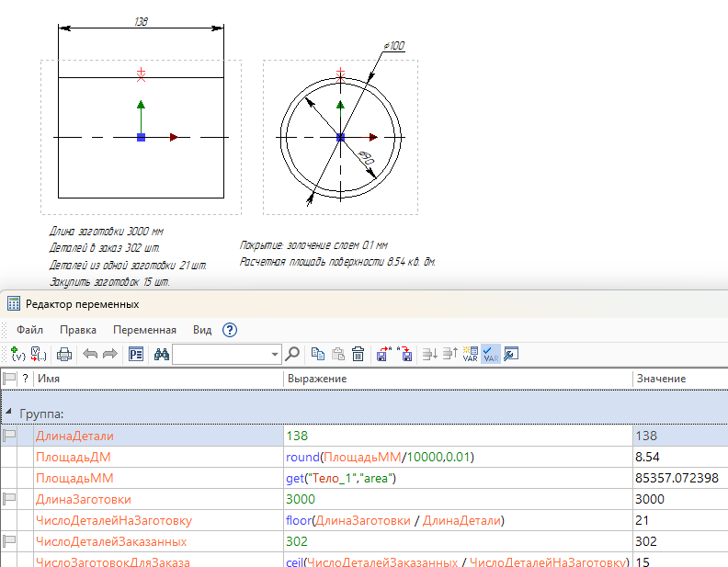Click the Выражение column header
Viewport: 728px width, 567px height.
point(317,379)
